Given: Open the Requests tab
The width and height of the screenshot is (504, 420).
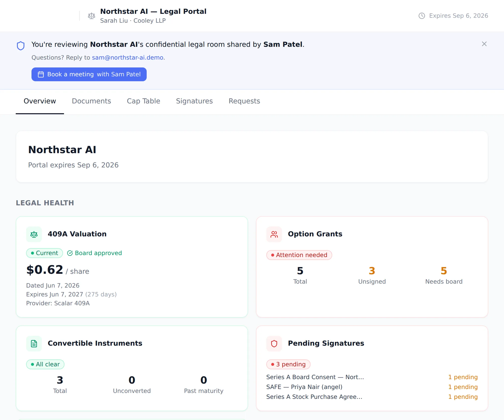Looking at the screenshot, I should [244, 101].
